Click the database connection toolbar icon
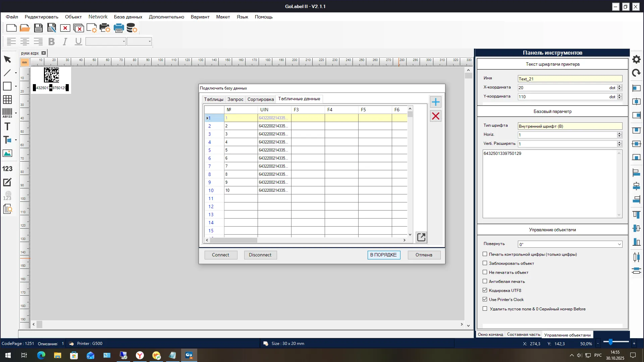Viewport: 644px width, 362px height. tap(132, 28)
